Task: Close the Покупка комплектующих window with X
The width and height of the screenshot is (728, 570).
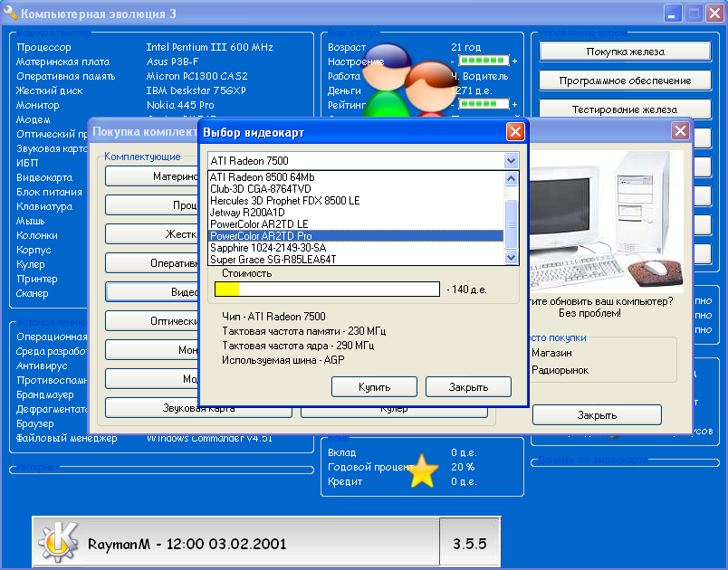Action: (680, 131)
